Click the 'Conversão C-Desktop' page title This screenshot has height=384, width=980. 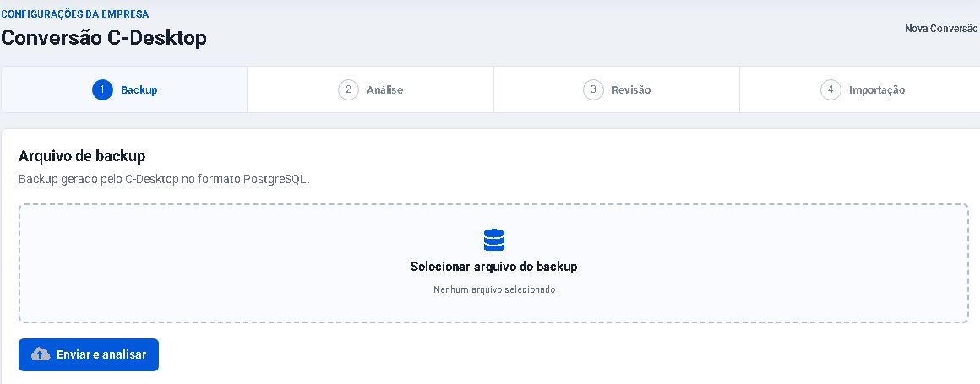coord(104,37)
